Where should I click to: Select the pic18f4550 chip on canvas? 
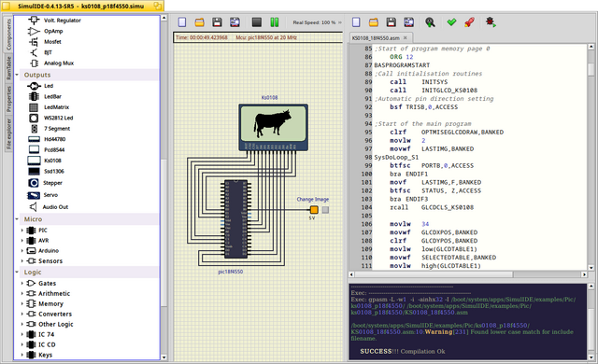click(235, 219)
